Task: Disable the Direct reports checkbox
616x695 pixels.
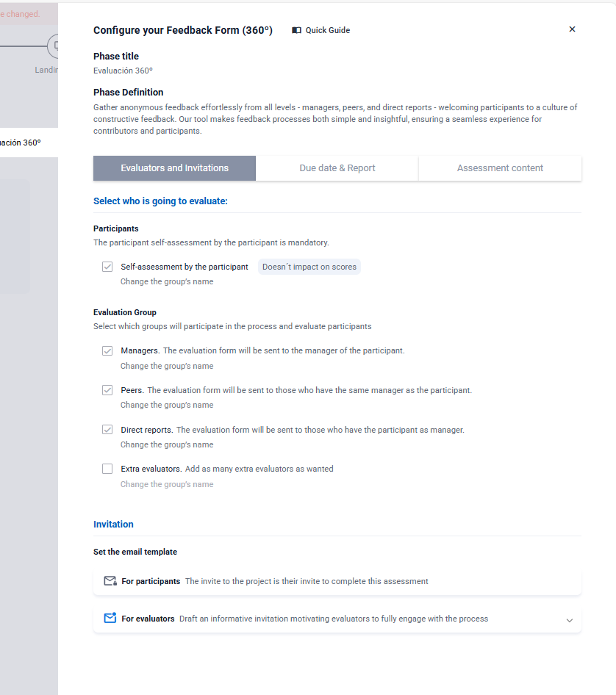Action: (x=107, y=430)
